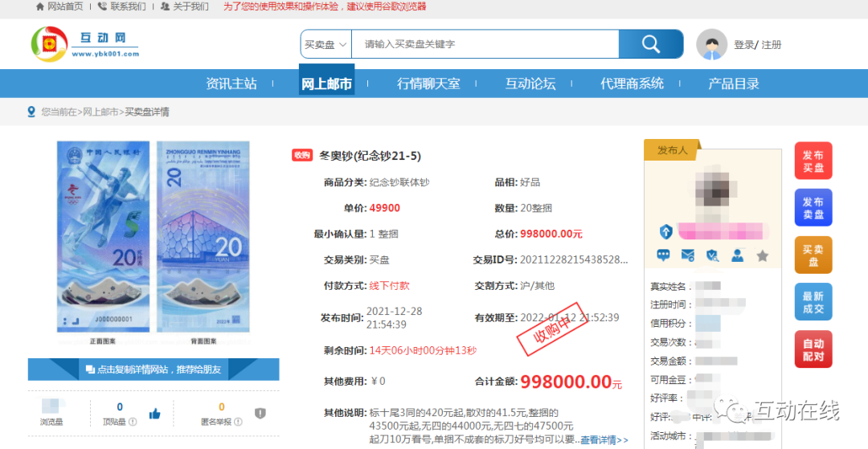Open the 登录 login link
The height and width of the screenshot is (449, 868).
click(743, 45)
